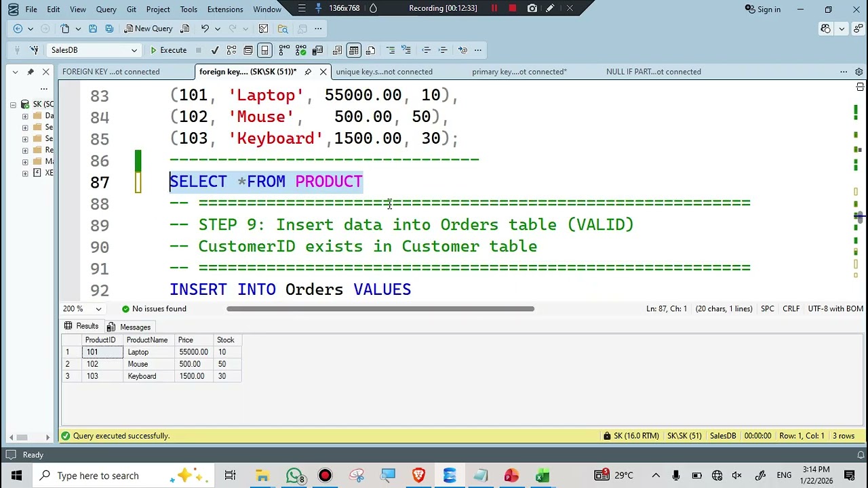
Task: Expand the first folder under SK server
Action: [25, 116]
